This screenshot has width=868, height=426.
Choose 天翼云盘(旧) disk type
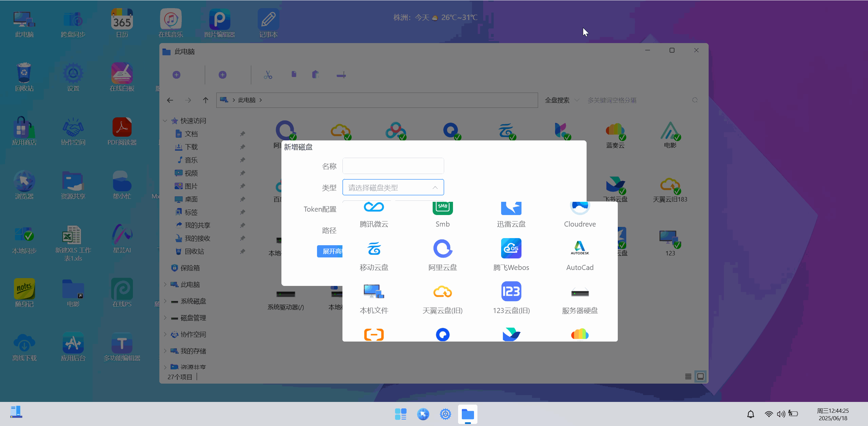(442, 298)
